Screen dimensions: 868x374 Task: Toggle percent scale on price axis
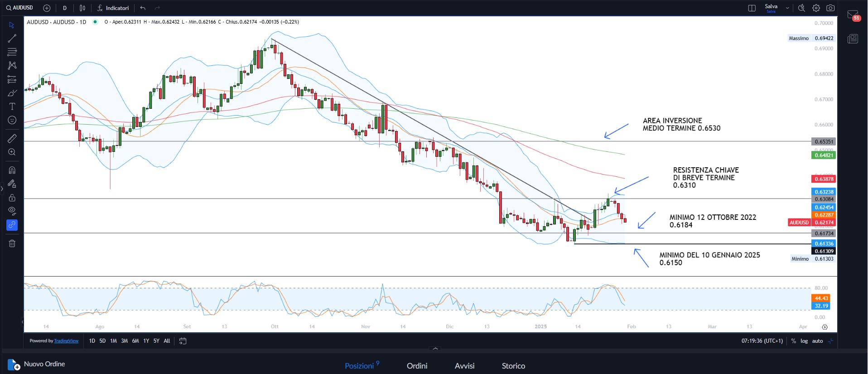pos(794,341)
